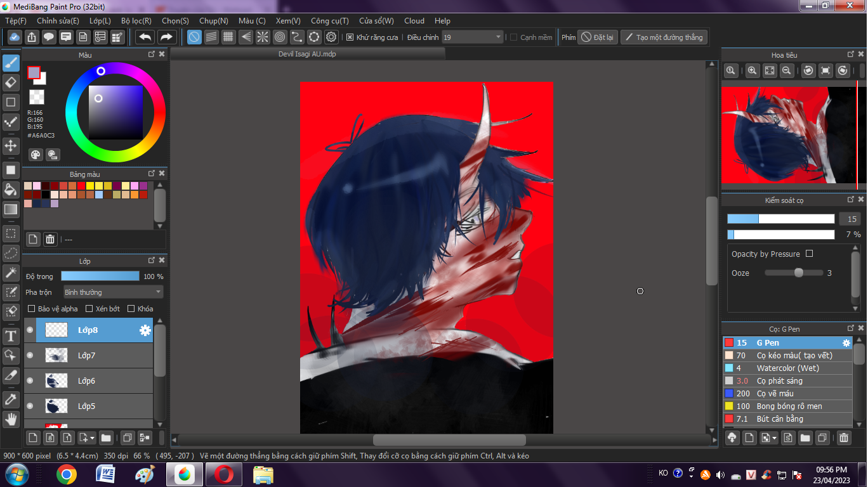Undock the Hoa tiêu navigator panel

[x=851, y=55]
